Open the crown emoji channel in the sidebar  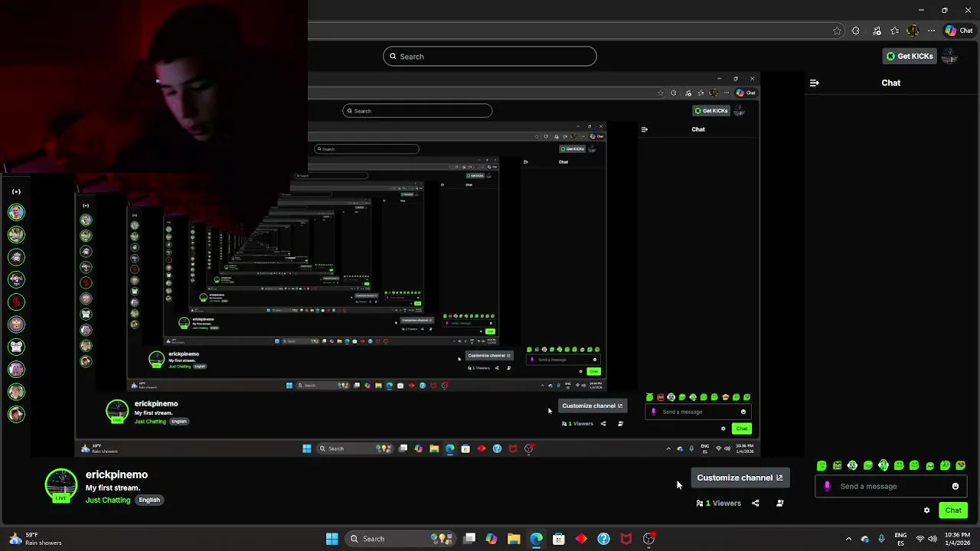coord(16,324)
